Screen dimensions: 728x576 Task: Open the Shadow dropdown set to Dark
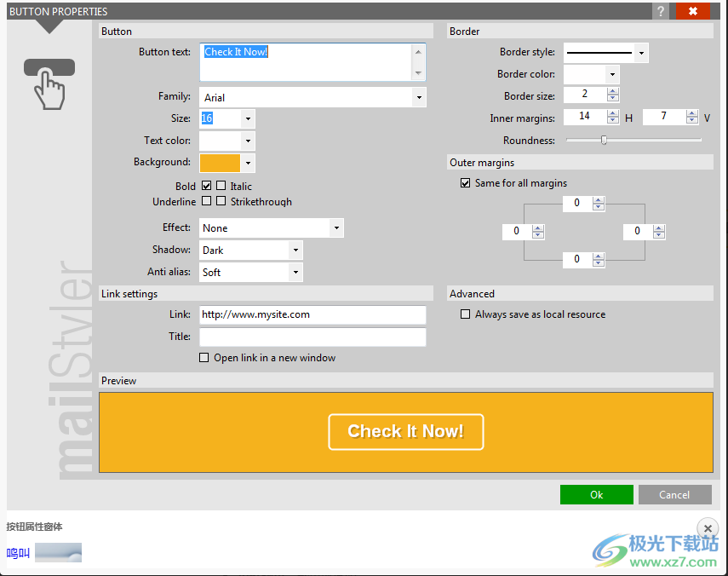pos(295,250)
